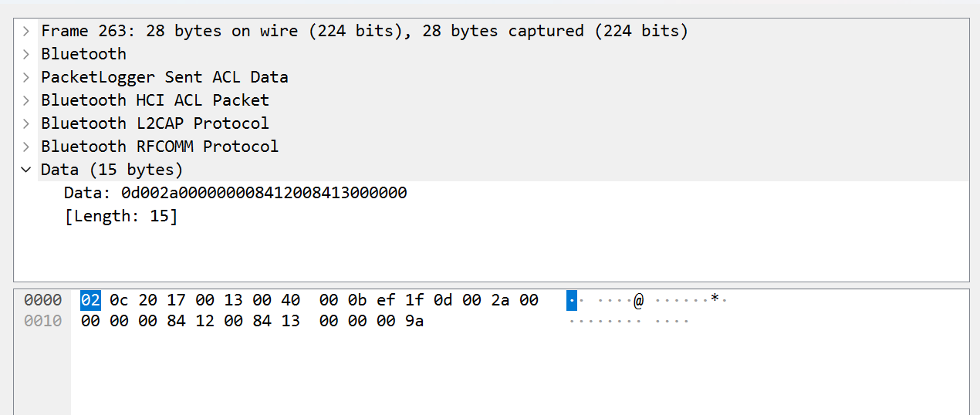Click the * character in ASCII pane
Viewport: 980px width, 415px height.
coord(715,299)
